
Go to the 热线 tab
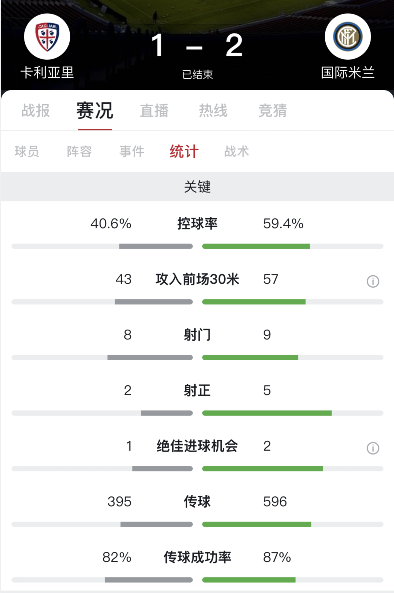pos(213,111)
